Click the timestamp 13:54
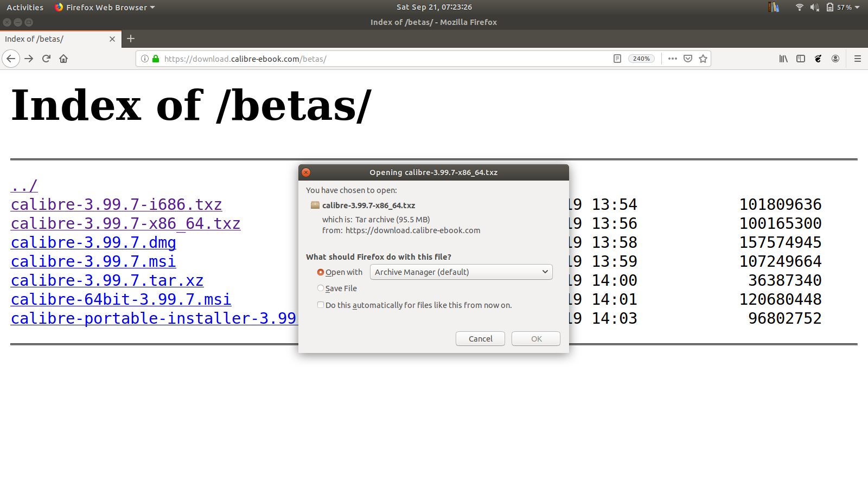The image size is (868, 488). (x=615, y=204)
